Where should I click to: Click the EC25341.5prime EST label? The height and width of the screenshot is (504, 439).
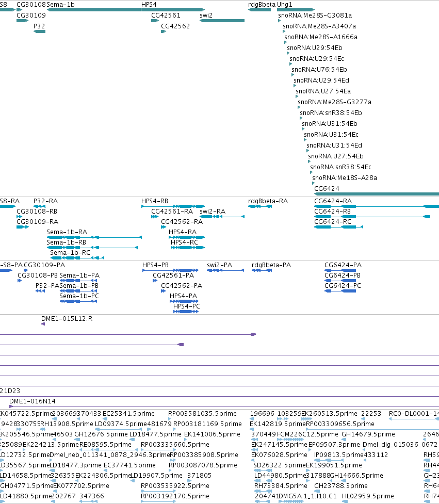128,413
